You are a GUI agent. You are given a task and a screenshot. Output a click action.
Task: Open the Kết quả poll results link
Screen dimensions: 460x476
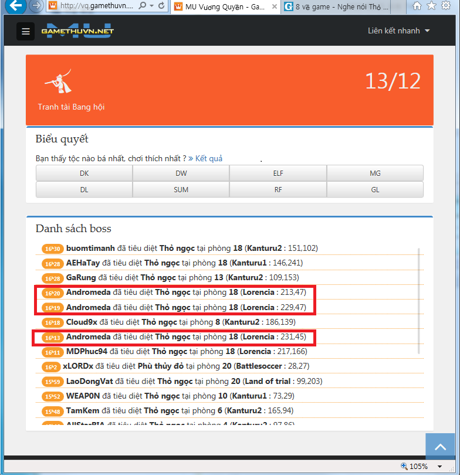click(205, 159)
